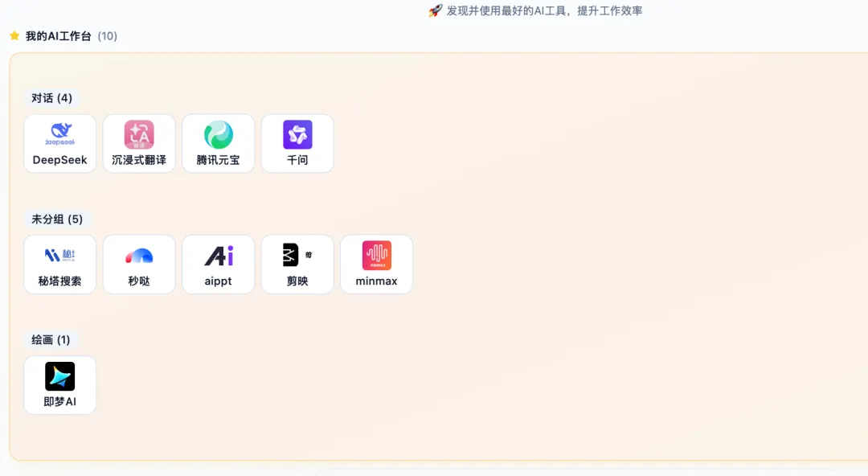Open the 剪映 video editor card
868x476 pixels.
[x=297, y=265]
